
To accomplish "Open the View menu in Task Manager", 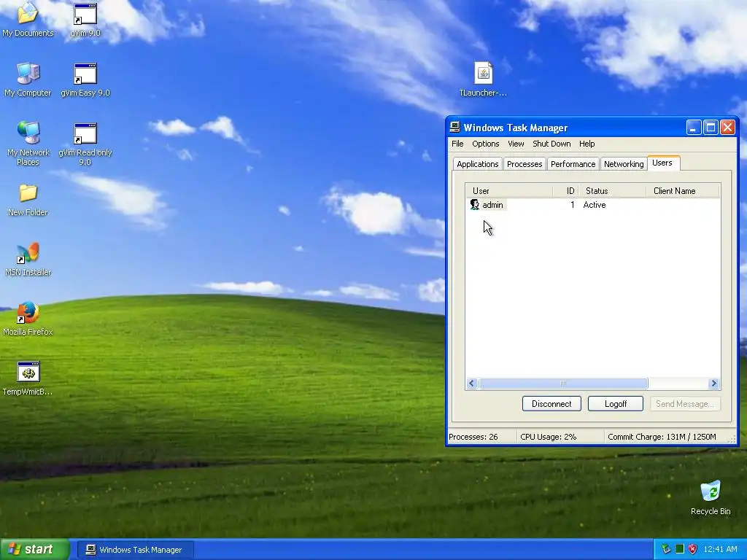I will 516,144.
